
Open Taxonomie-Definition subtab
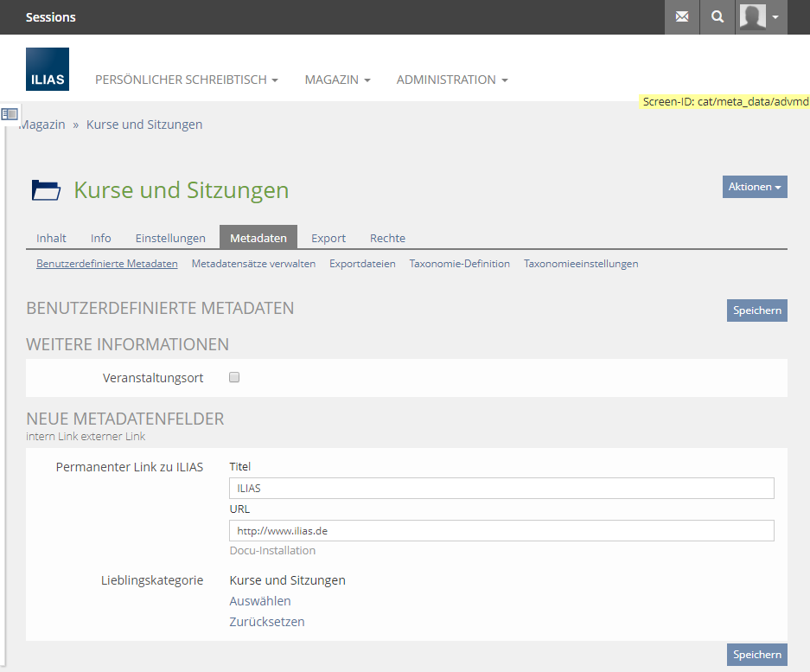pyautogui.click(x=459, y=264)
